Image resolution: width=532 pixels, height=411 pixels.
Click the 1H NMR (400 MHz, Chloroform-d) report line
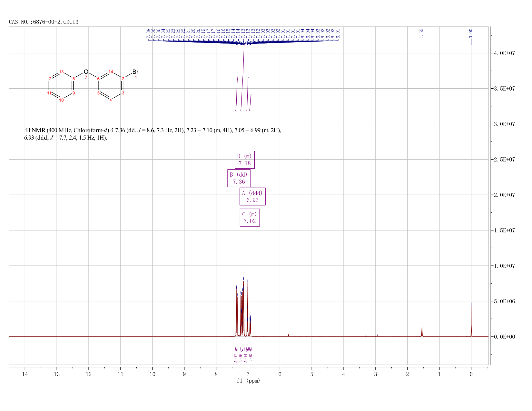pos(153,131)
